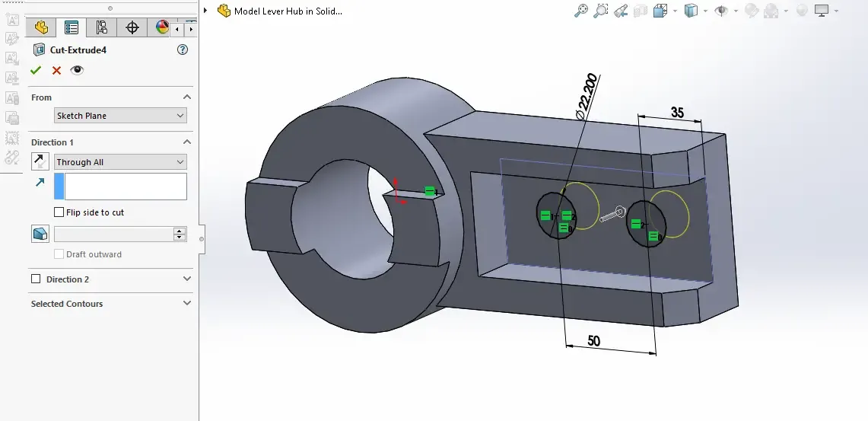
Task: Open View Orientation dropdown arrow
Action: point(675,11)
